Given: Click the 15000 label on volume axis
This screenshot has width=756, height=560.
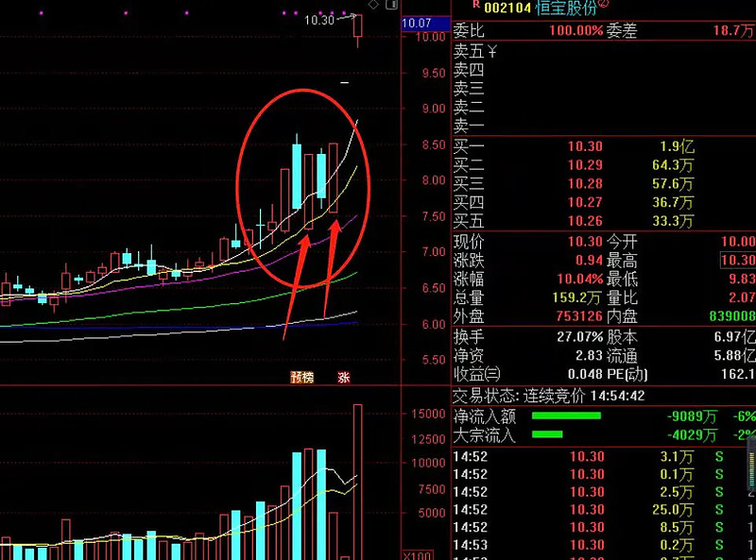Looking at the screenshot, I should pyautogui.click(x=428, y=414).
